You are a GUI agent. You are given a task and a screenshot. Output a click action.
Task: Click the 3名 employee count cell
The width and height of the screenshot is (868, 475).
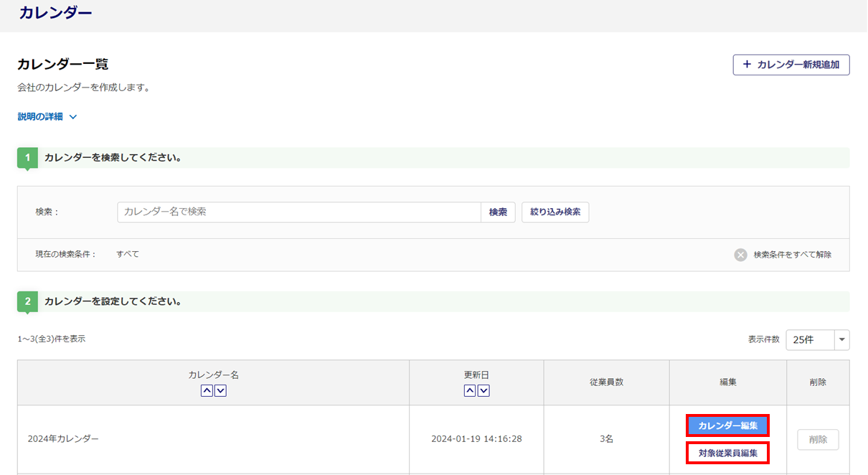(606, 439)
